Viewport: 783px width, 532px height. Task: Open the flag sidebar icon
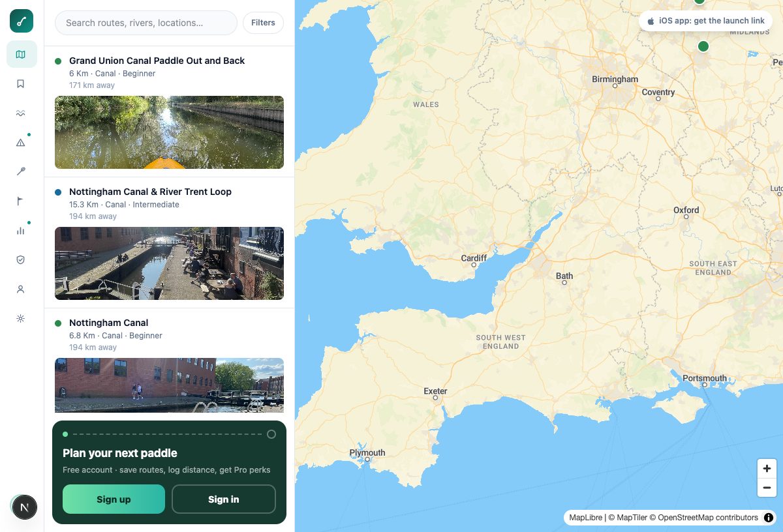click(22, 201)
